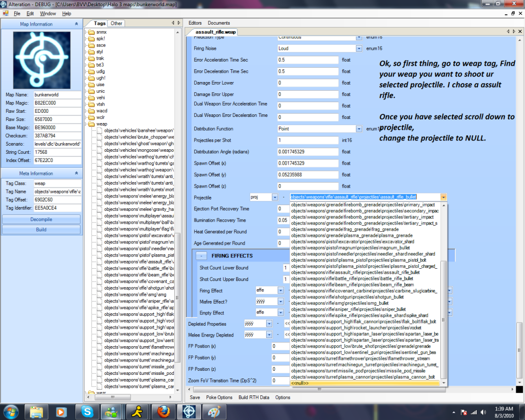Open Windows Explorer from the taskbar

36,412
